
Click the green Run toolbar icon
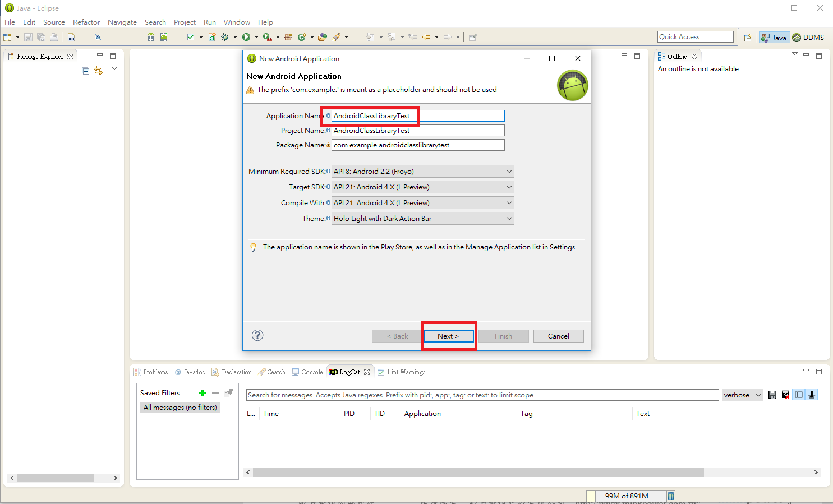click(x=246, y=37)
